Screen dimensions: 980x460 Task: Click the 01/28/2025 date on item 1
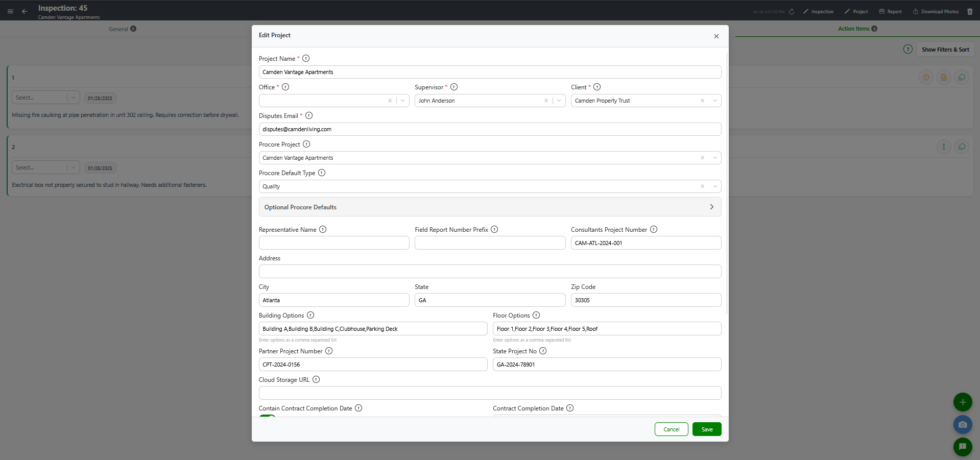100,98
